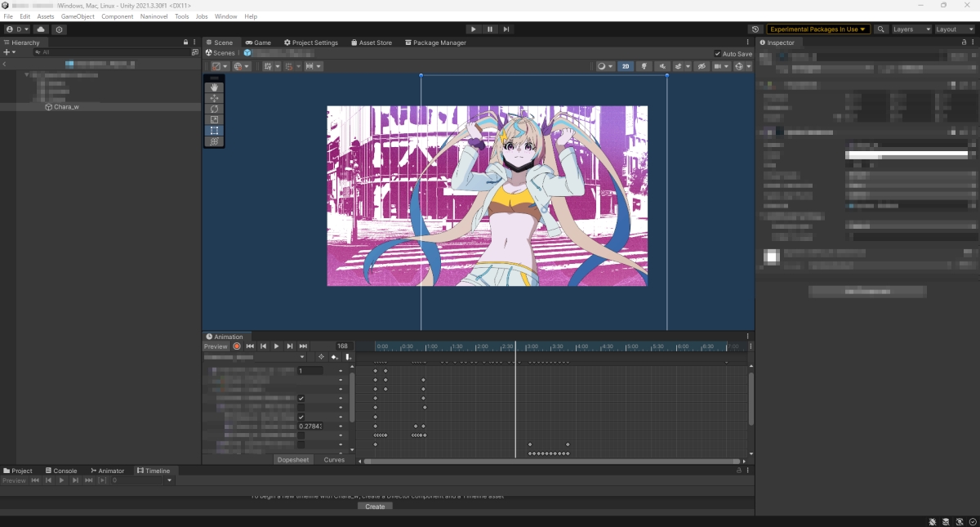Click the Create timeline button
This screenshot has height=527, width=980.
pyautogui.click(x=375, y=507)
